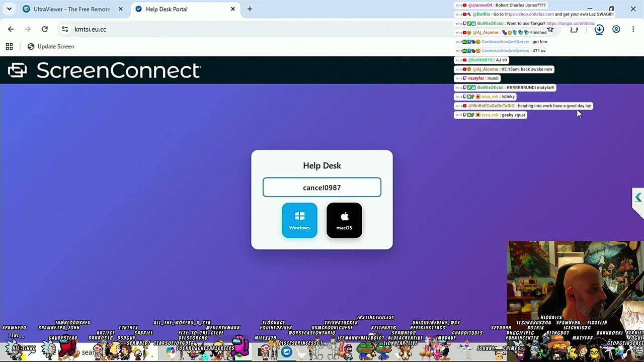Close the UltraViewer tab

[x=120, y=9]
